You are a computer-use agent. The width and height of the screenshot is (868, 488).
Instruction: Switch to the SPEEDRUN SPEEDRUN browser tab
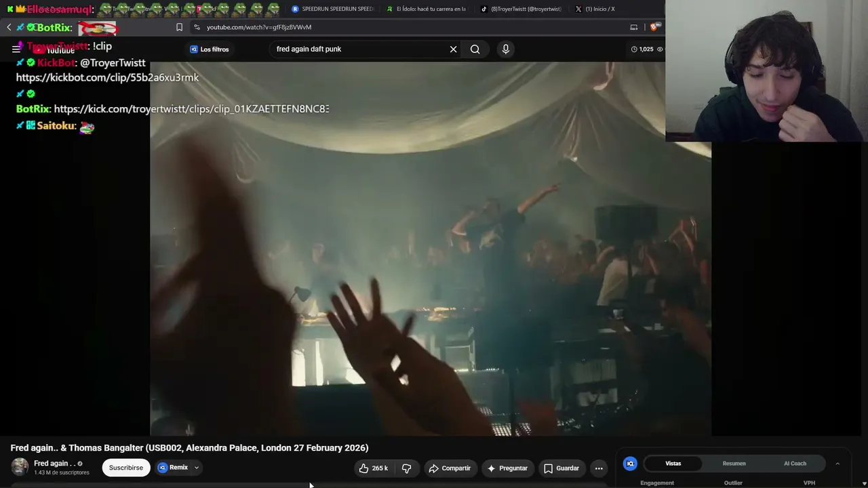332,9
